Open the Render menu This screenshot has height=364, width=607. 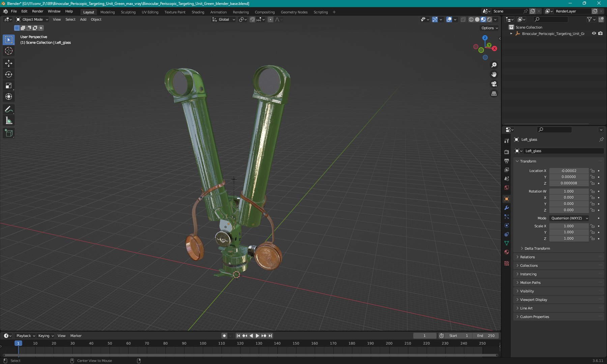point(37,11)
